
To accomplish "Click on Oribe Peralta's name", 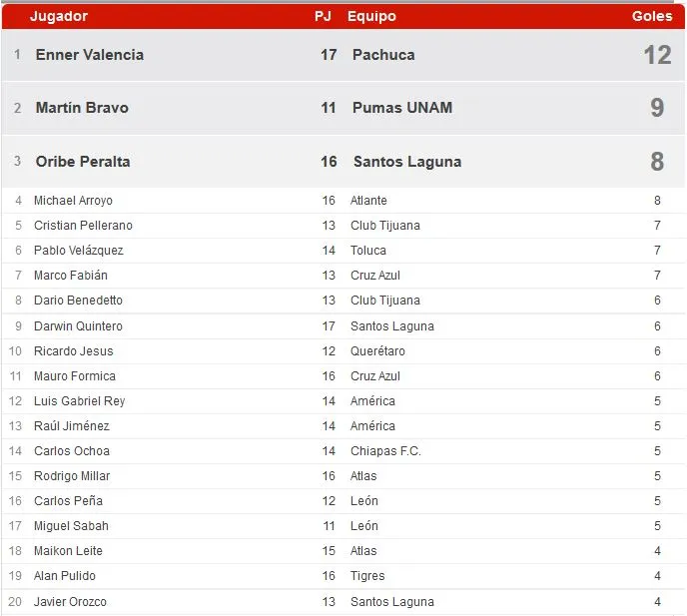I will (x=83, y=162).
